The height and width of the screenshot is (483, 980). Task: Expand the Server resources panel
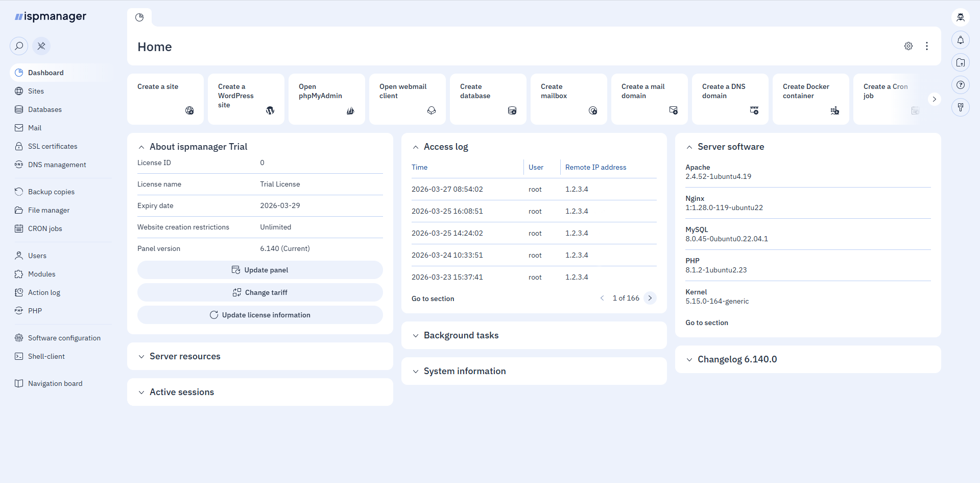[x=141, y=357]
